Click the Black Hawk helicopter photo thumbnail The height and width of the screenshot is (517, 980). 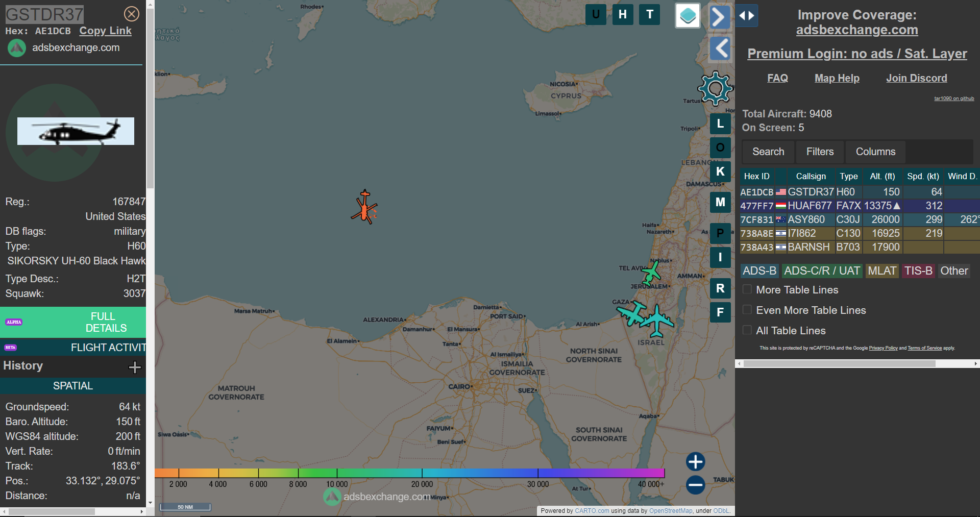click(x=76, y=131)
